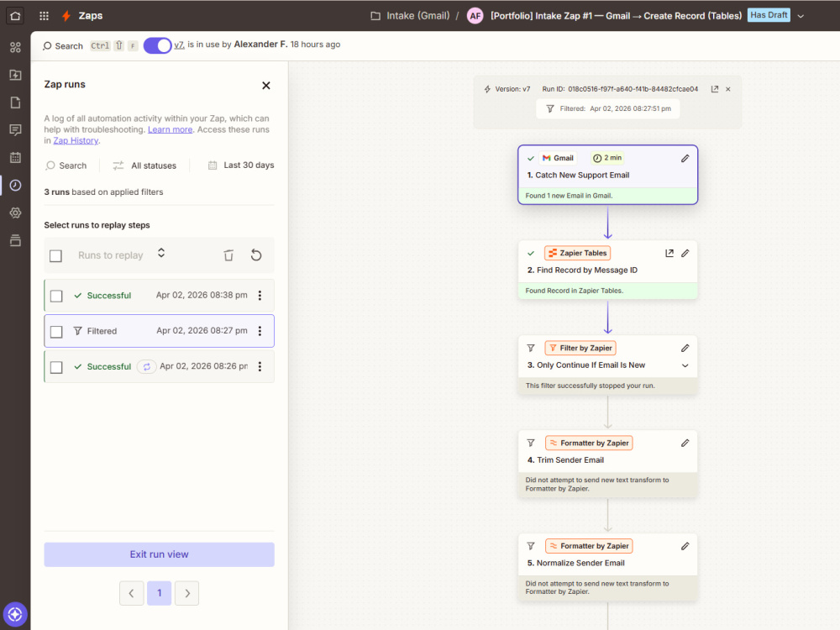Click the Gmail app badge in step 1
The width and height of the screenshot is (840, 630).
[x=557, y=158]
